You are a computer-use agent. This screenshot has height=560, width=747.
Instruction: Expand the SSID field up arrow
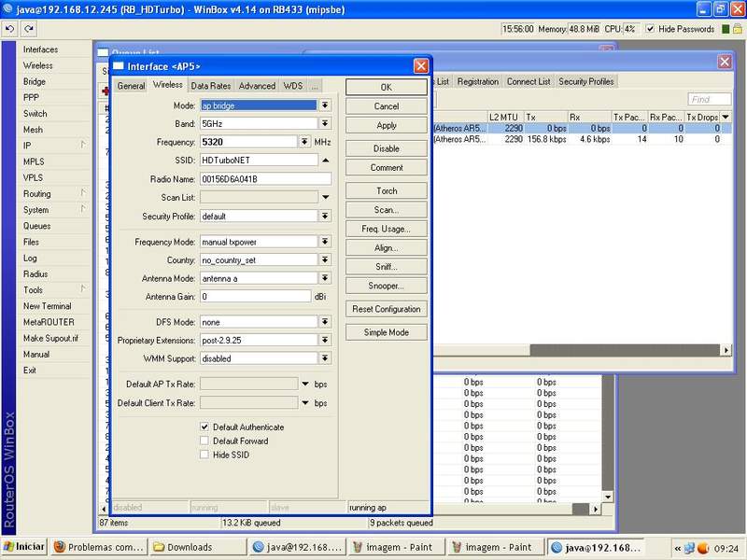325,160
